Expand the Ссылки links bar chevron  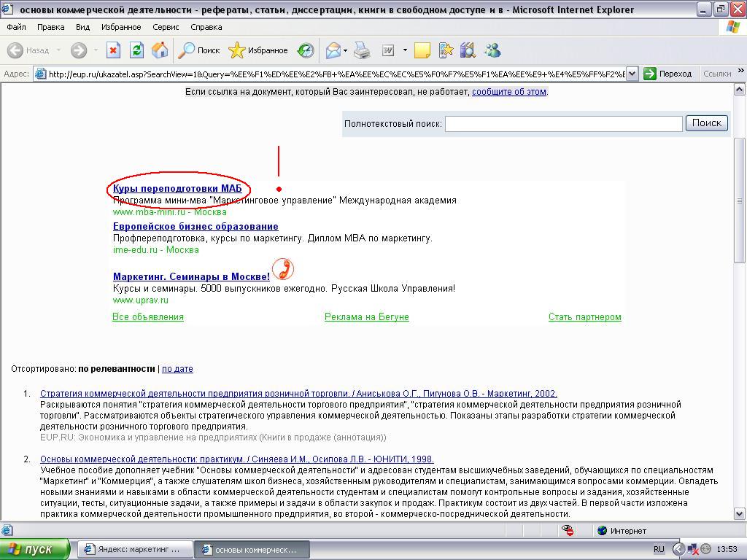(740, 71)
